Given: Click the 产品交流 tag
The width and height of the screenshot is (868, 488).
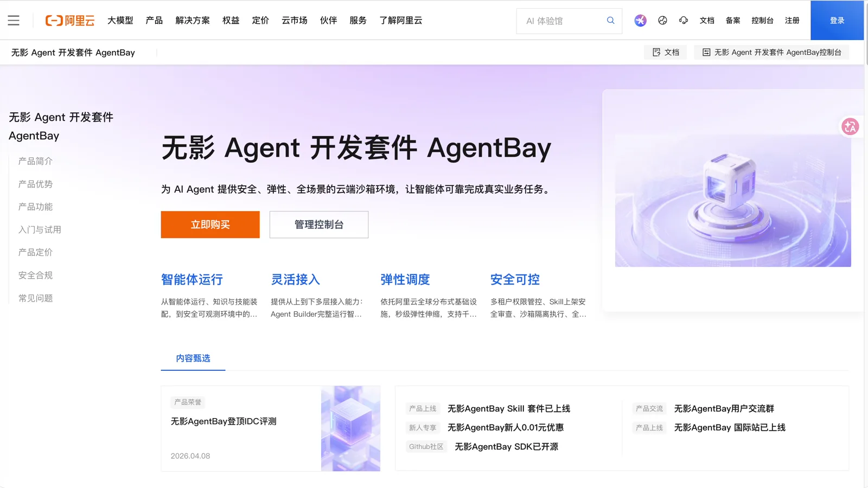Looking at the screenshot, I should 649,409.
